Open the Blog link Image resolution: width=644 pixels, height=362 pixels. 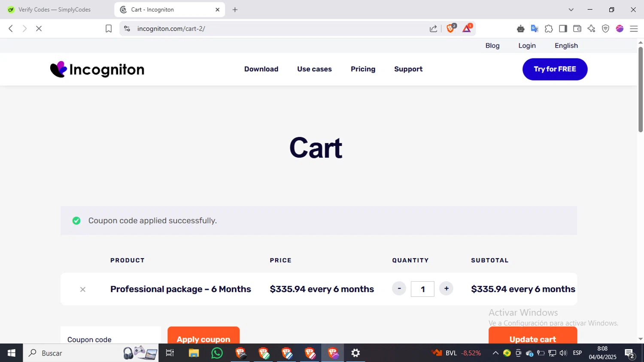(492, 46)
